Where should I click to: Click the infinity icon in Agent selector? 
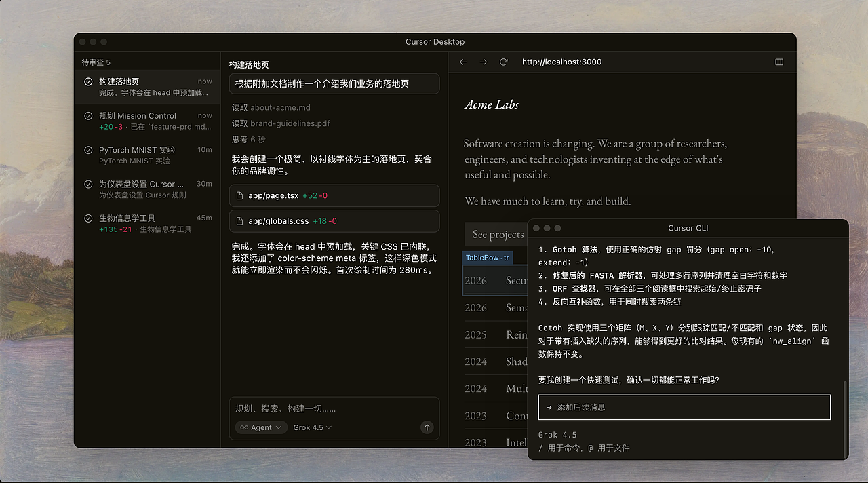pos(243,427)
